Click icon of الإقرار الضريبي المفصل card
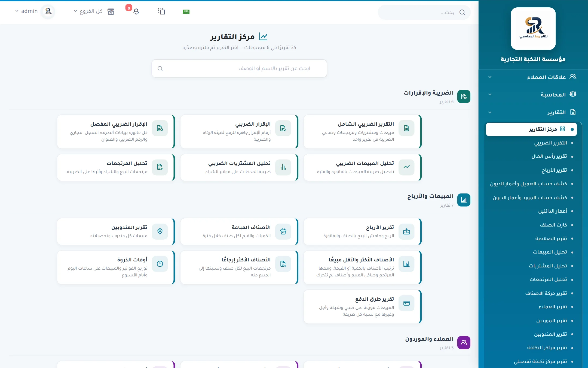The image size is (588, 368). (160, 128)
